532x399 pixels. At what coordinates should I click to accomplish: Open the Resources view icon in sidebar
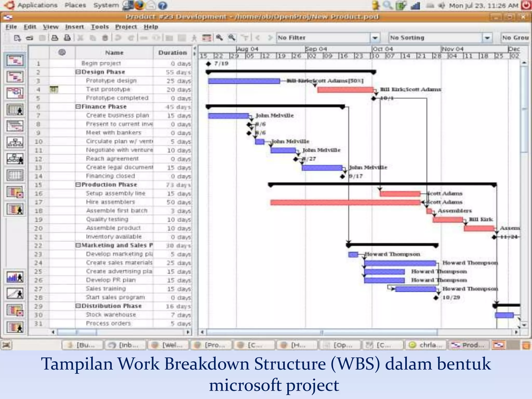point(15,110)
